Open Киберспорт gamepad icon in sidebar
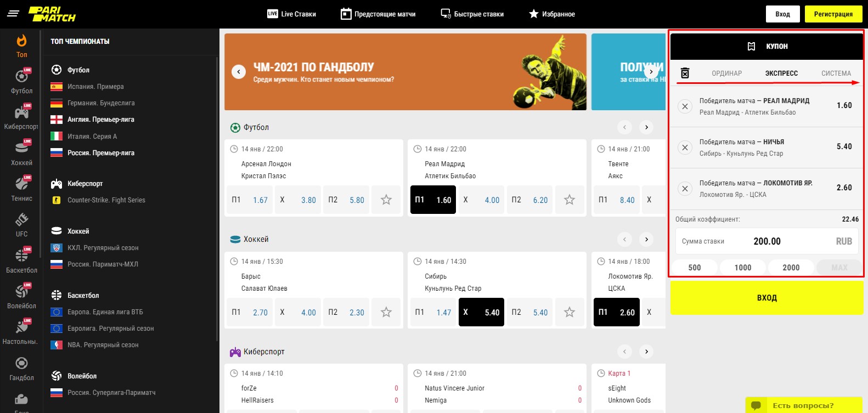Viewport: 868px width, 413px height. click(21, 117)
